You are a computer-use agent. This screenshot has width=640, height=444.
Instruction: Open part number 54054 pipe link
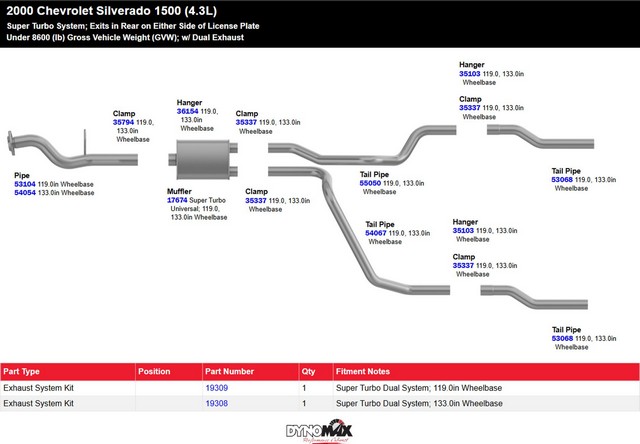click(x=25, y=193)
